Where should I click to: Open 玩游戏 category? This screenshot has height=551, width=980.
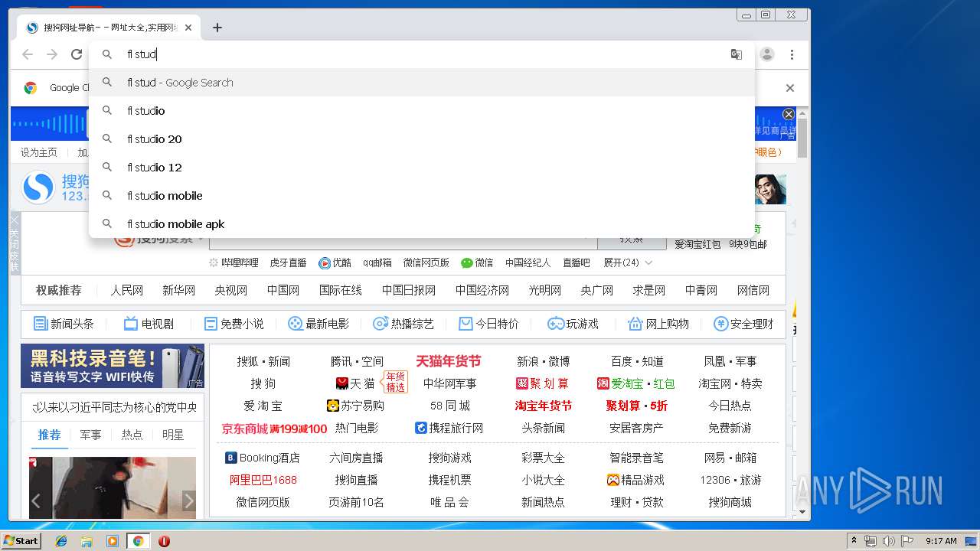pyautogui.click(x=573, y=324)
